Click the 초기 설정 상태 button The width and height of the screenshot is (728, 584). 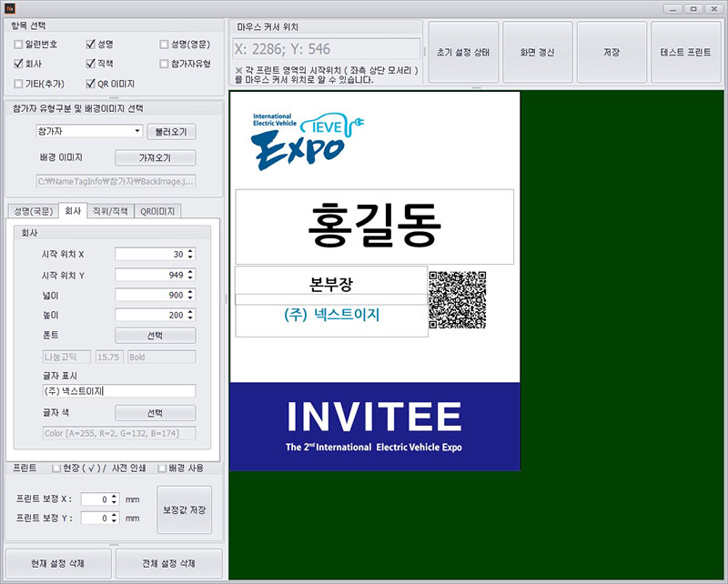pyautogui.click(x=463, y=52)
